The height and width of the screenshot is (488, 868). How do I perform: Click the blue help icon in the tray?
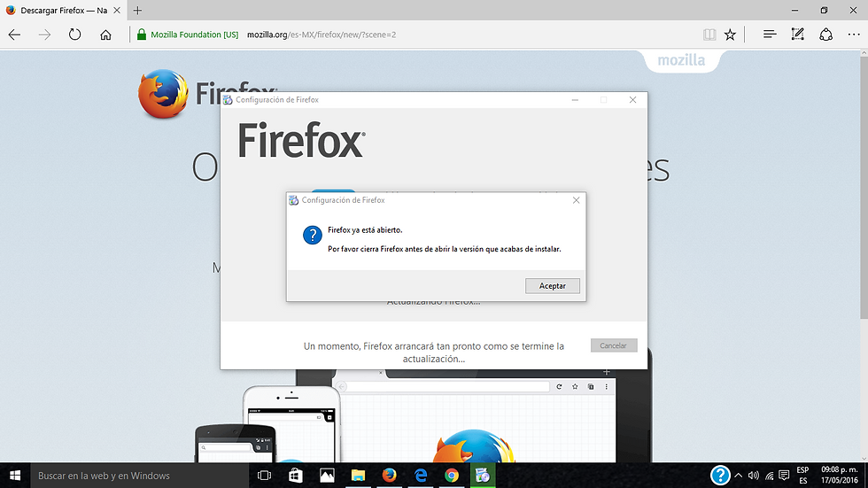pos(720,476)
